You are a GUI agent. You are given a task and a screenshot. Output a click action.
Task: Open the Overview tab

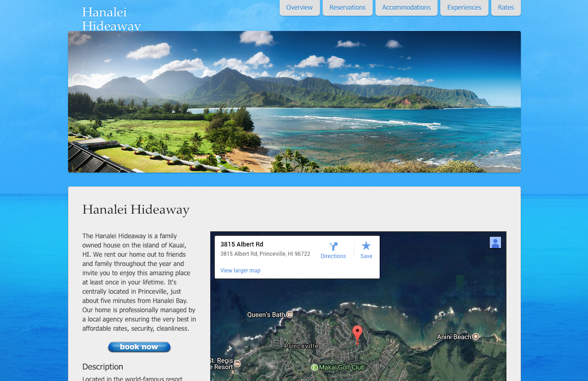(299, 7)
